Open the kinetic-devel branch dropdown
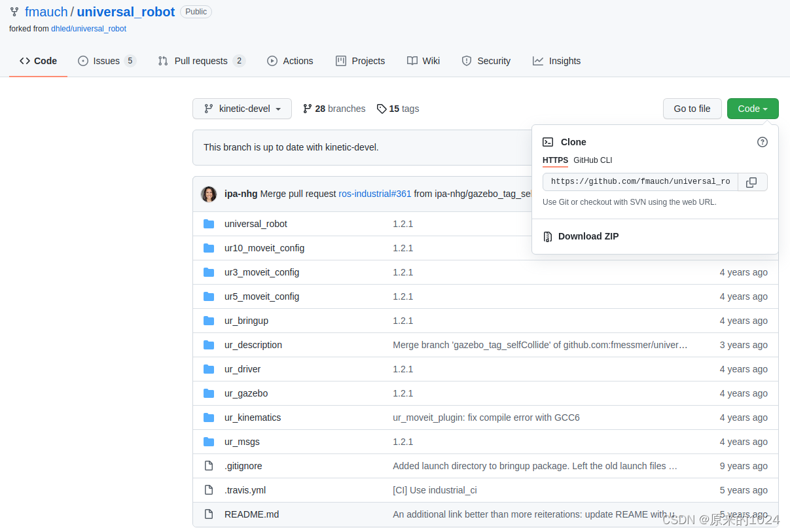The width and height of the screenshot is (790, 532). coord(242,109)
